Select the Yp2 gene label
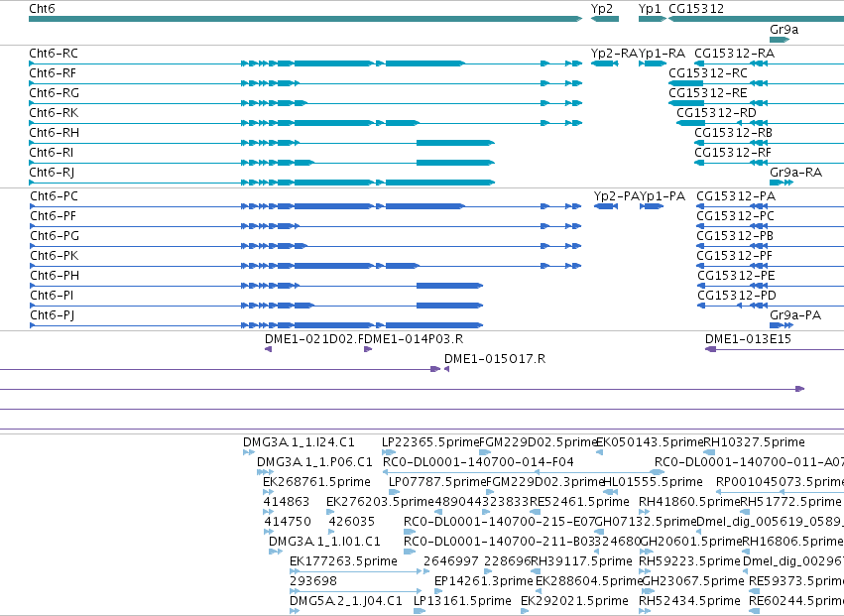The width and height of the screenshot is (844, 616). coord(602,9)
